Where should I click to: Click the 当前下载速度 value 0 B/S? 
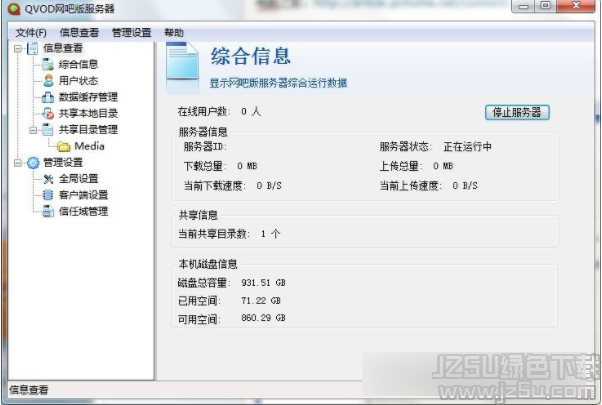pos(269,186)
